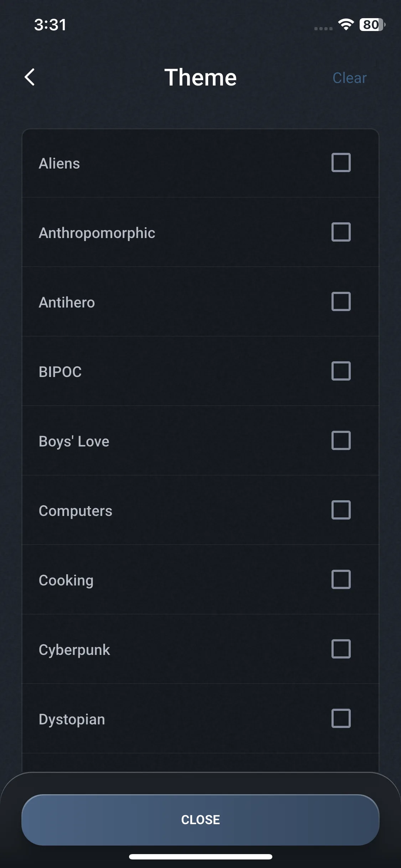Toggle the Boys' Love checkbox
The image size is (401, 868).
pyautogui.click(x=341, y=440)
